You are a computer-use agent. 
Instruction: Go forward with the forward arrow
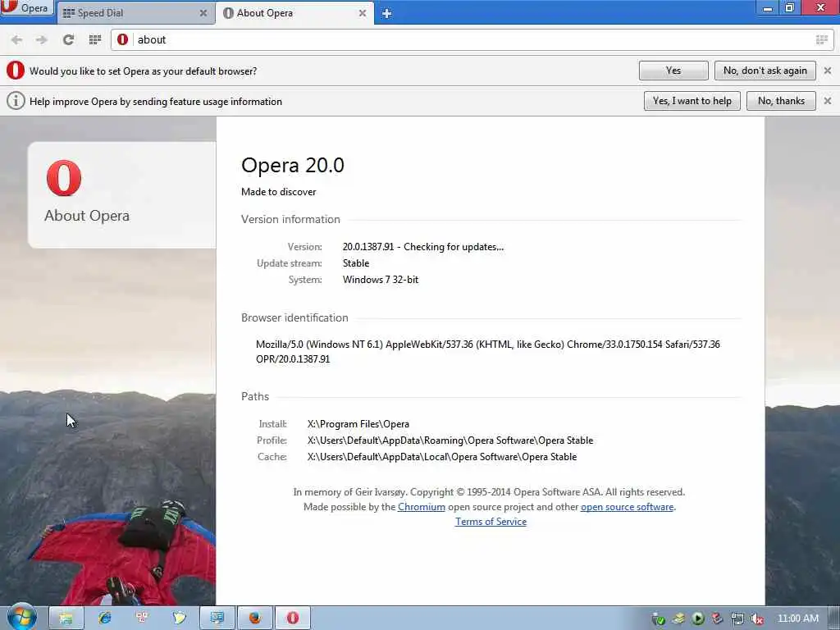(x=42, y=39)
